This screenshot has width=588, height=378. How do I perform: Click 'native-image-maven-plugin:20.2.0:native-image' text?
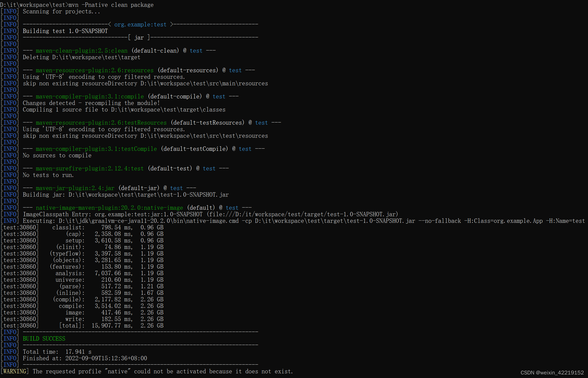pos(109,208)
